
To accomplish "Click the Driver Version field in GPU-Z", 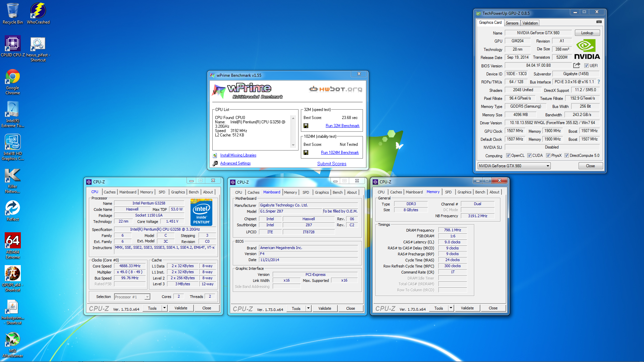I will [552, 123].
